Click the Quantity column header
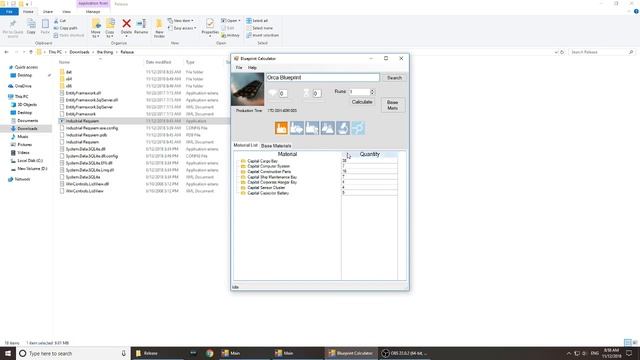This screenshot has height=360, width=640. click(x=369, y=154)
